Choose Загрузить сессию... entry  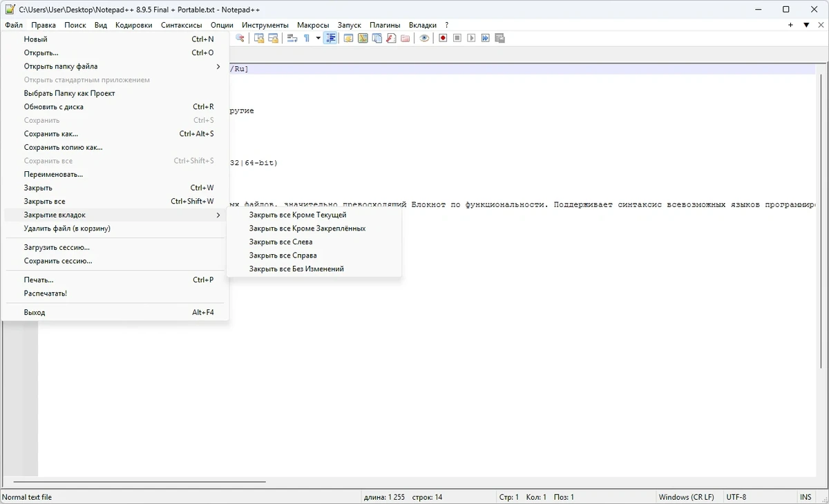[115, 247]
